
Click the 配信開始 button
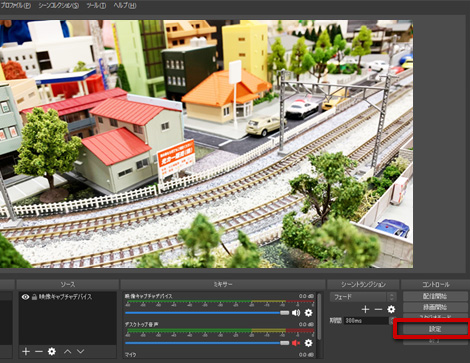435,296
